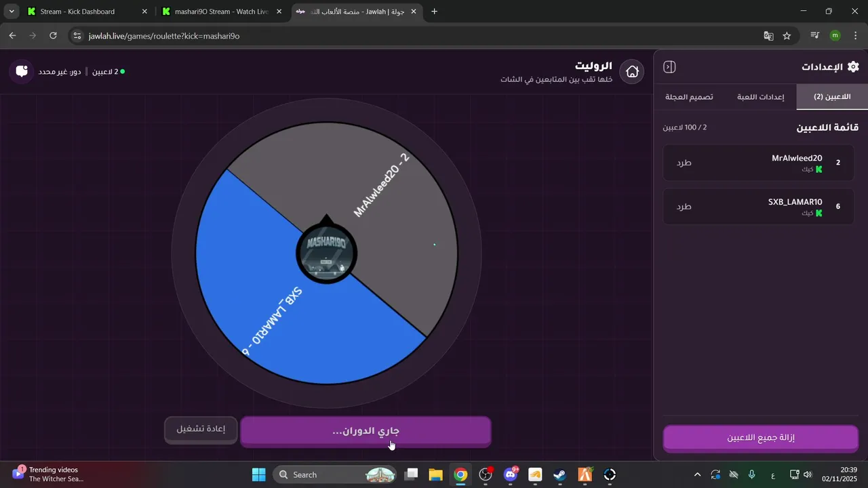
Task: Reload the page
Action: point(53,36)
